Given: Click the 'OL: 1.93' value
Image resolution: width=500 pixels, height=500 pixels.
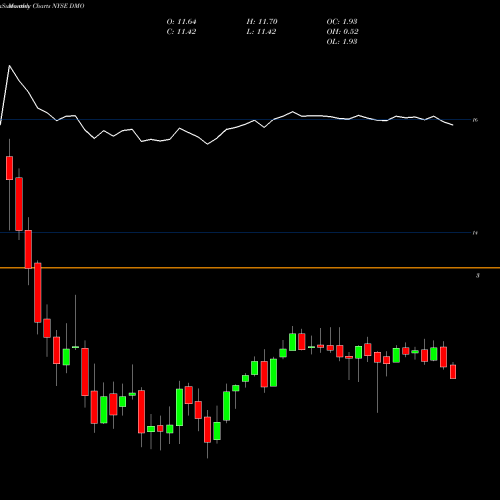Looking at the screenshot, I should [342, 42].
